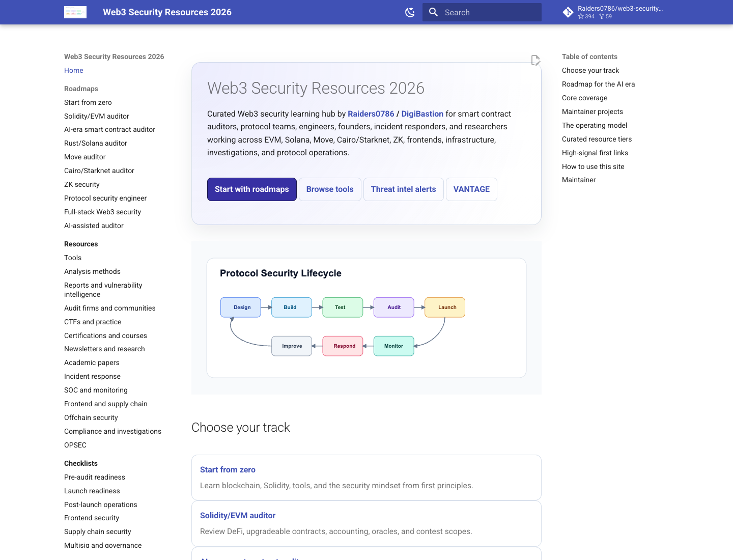
Task: Toggle dark mode with the moon icon
Action: (x=410, y=12)
